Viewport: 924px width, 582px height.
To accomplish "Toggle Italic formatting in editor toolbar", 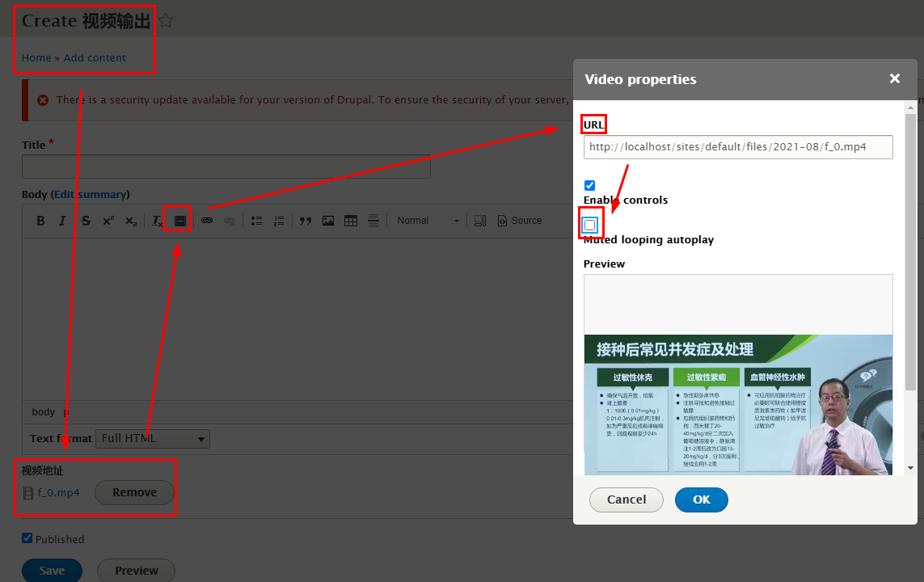I will coord(62,221).
